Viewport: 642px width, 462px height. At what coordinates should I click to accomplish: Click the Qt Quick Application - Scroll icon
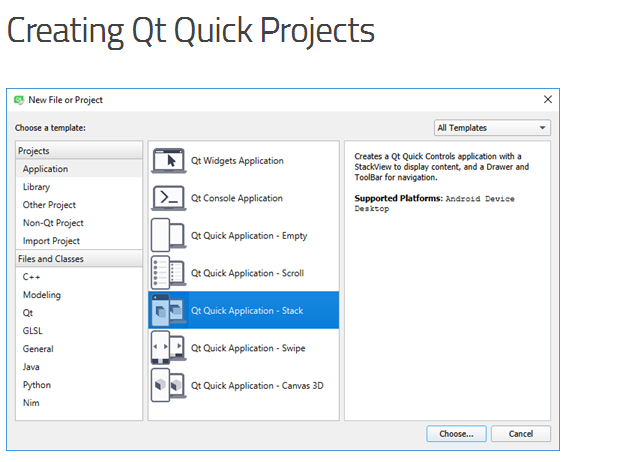[x=169, y=273]
